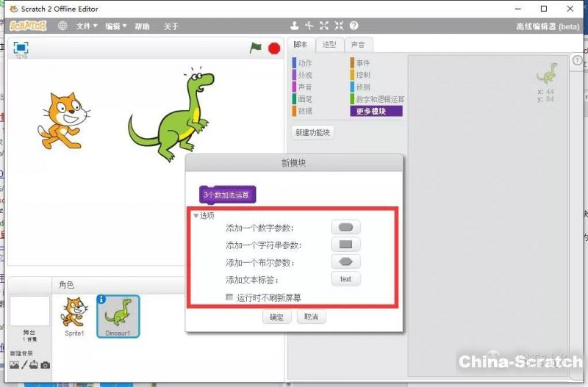
Task: Click the green flag to run
Action: [x=255, y=48]
